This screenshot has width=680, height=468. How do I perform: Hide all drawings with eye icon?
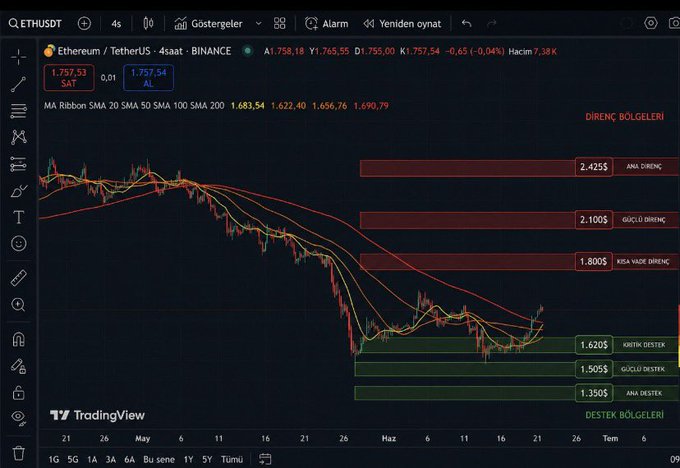[x=19, y=418]
